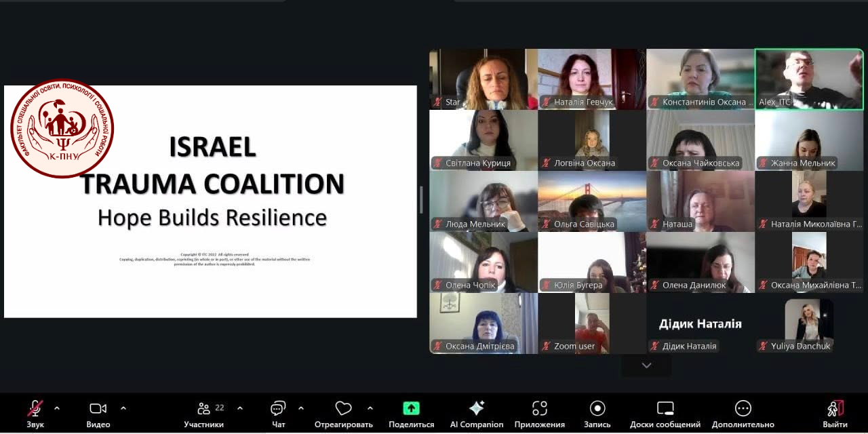The image size is (868, 434).
Task: Click the green Поделиться share screen icon
Action: 411,408
